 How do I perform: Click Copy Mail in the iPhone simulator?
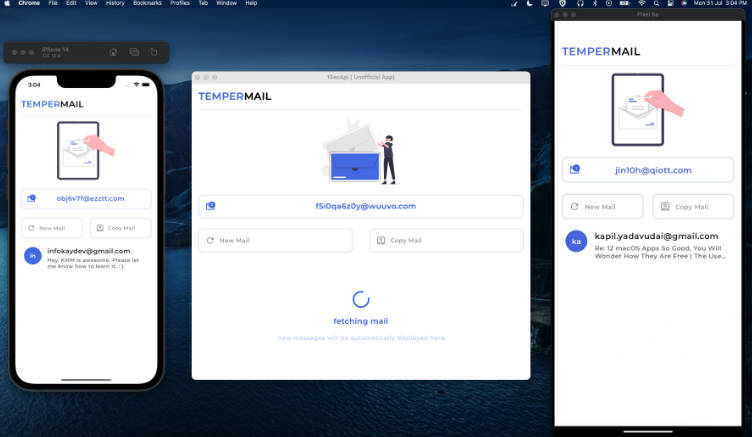pyautogui.click(x=120, y=228)
